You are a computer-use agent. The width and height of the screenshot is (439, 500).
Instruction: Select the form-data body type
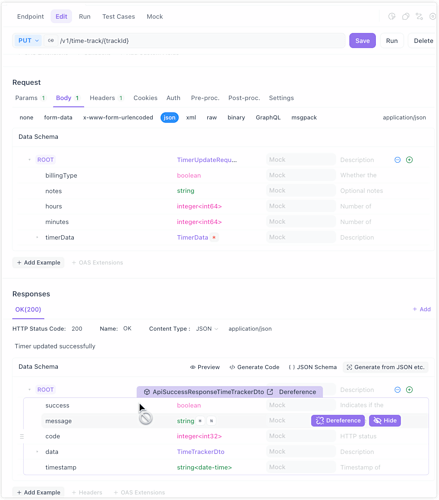[x=58, y=117]
